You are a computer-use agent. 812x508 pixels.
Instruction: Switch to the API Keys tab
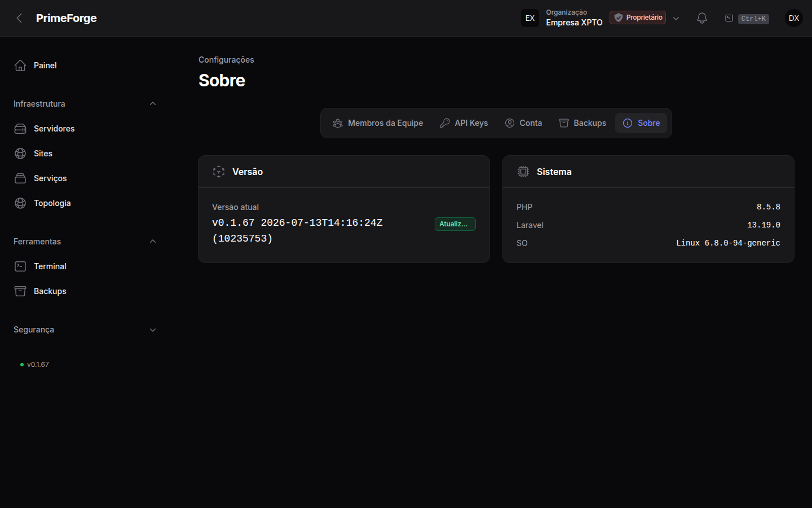point(464,123)
